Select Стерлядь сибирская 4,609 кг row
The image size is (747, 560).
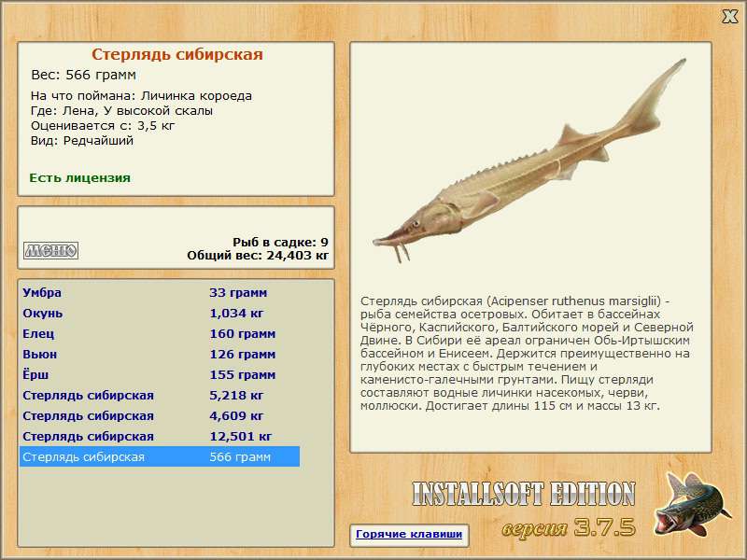click(x=160, y=415)
